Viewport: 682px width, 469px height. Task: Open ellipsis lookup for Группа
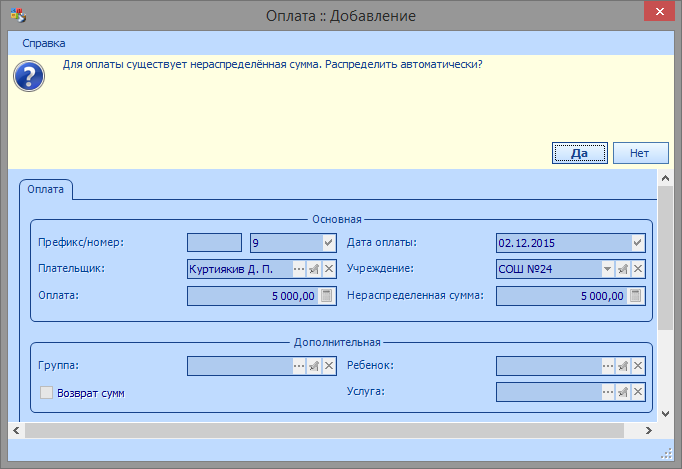[299, 366]
